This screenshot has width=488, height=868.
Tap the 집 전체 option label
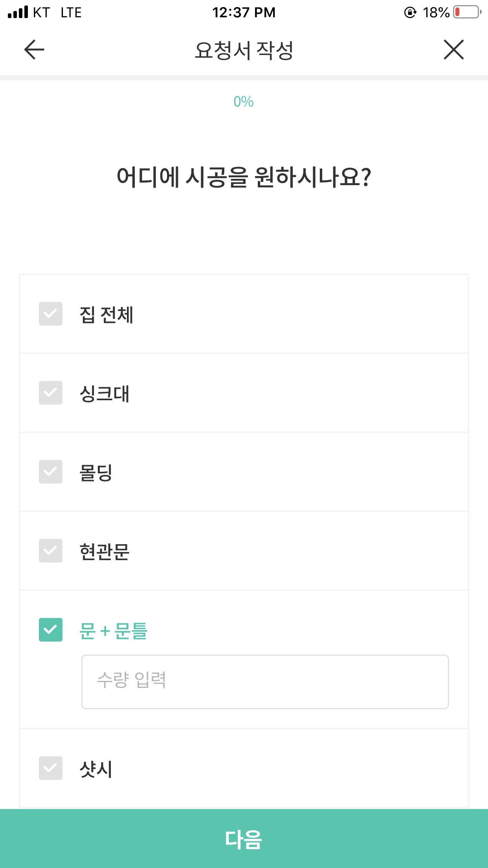106,315
